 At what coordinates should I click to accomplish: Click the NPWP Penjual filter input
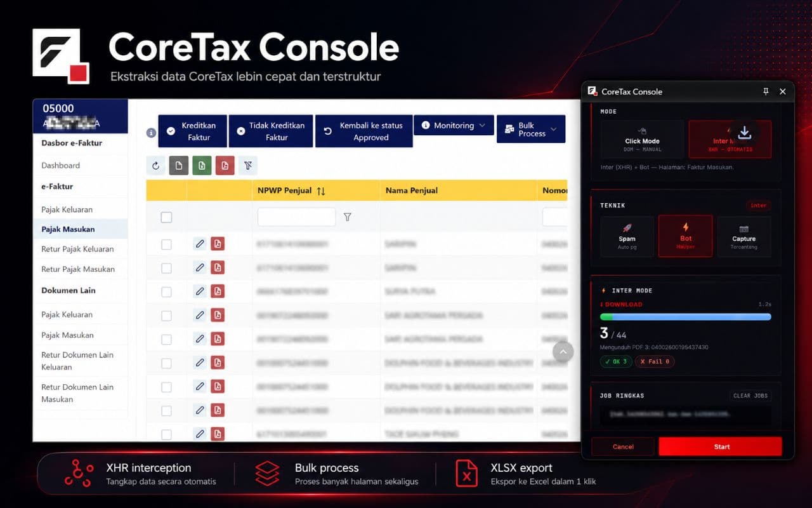click(296, 217)
